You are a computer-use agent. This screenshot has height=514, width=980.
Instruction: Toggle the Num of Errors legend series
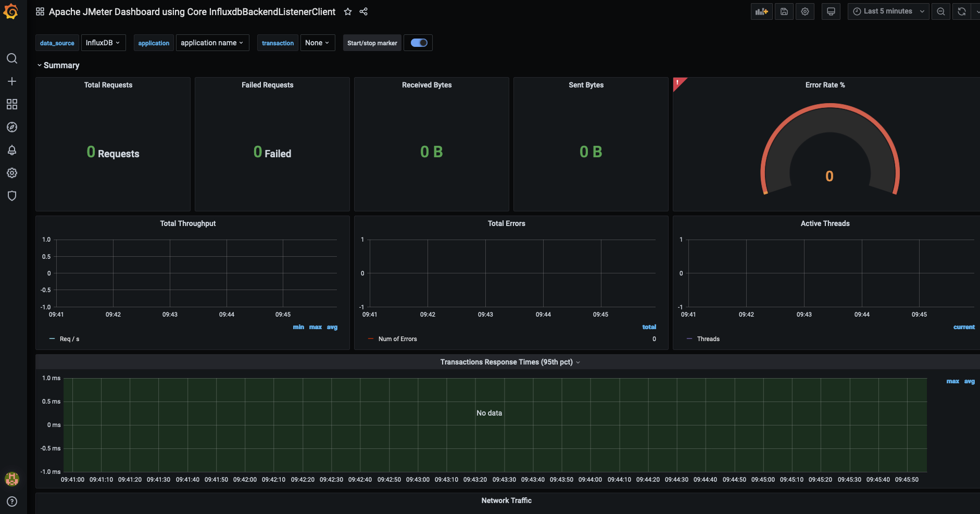pos(398,339)
